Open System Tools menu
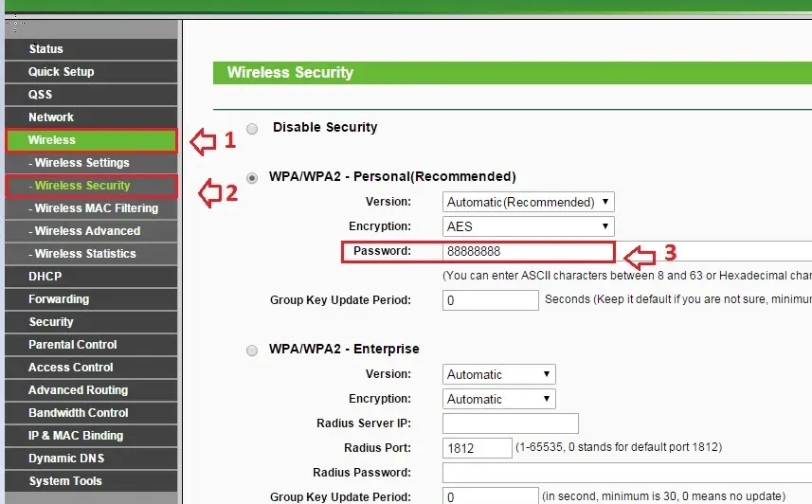812x504 pixels. [91, 482]
